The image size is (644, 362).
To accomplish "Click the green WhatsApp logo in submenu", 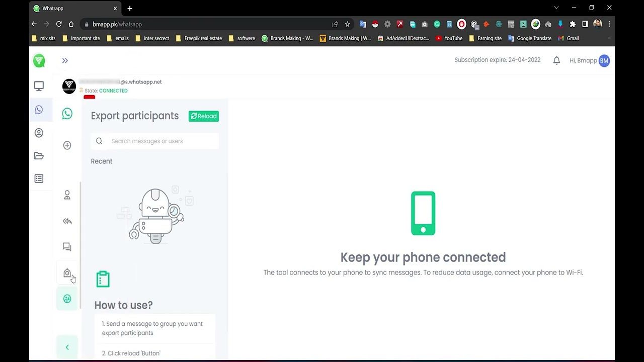I will click(67, 114).
